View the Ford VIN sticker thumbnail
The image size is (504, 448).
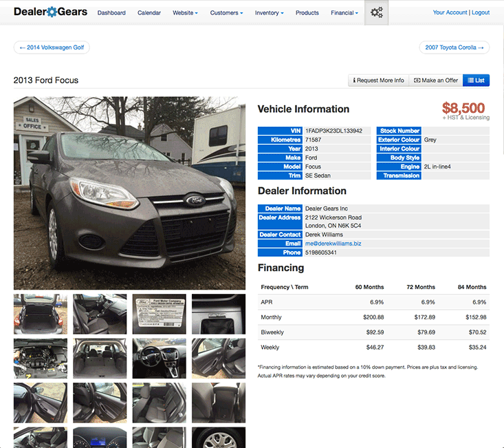159,314
